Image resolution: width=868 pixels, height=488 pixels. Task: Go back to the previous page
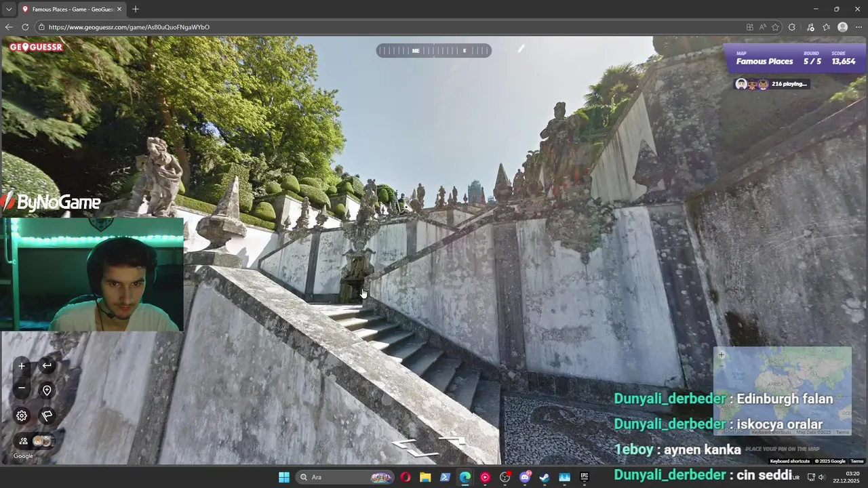(x=9, y=27)
